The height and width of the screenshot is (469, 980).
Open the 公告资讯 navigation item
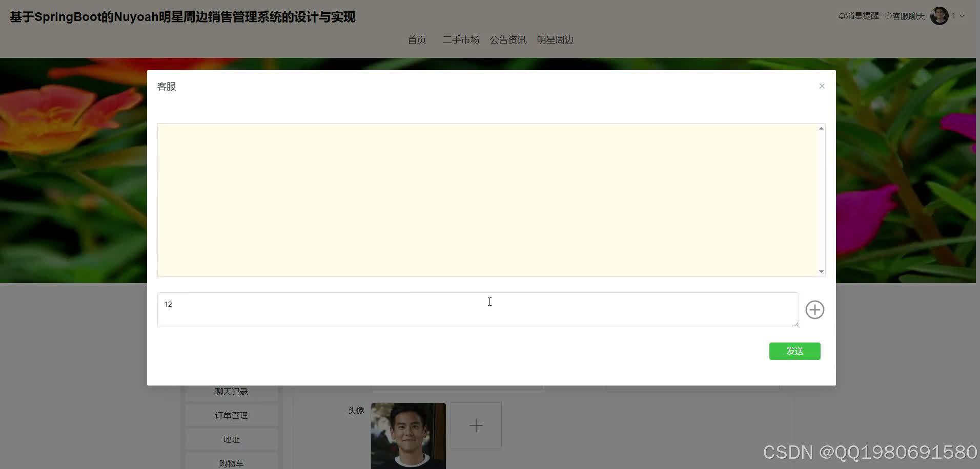[x=508, y=39]
